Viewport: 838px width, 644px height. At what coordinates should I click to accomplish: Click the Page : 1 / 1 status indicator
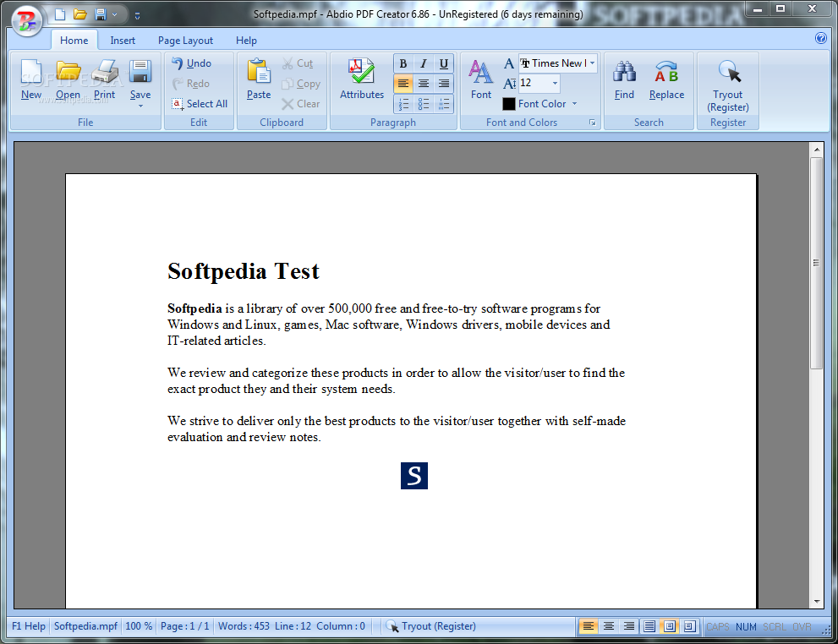pyautogui.click(x=185, y=626)
